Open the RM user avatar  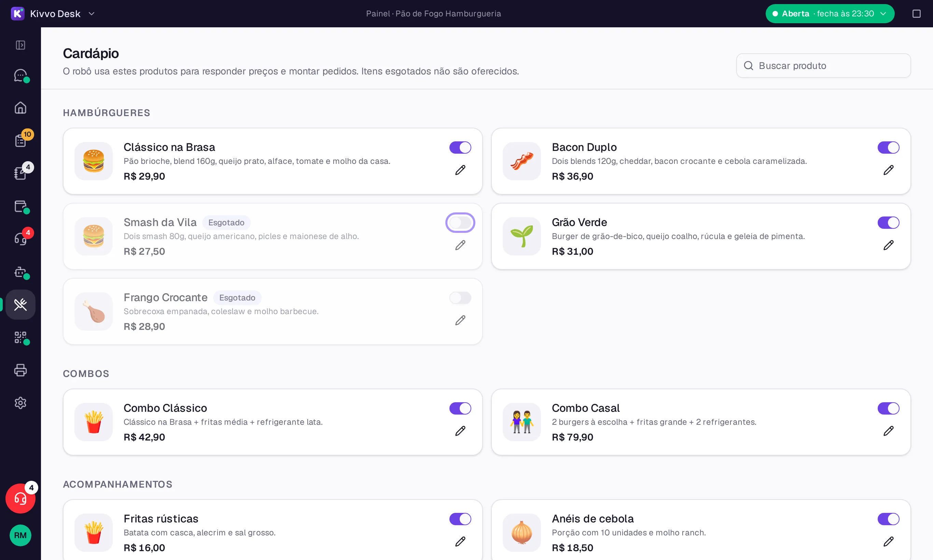pos(20,535)
